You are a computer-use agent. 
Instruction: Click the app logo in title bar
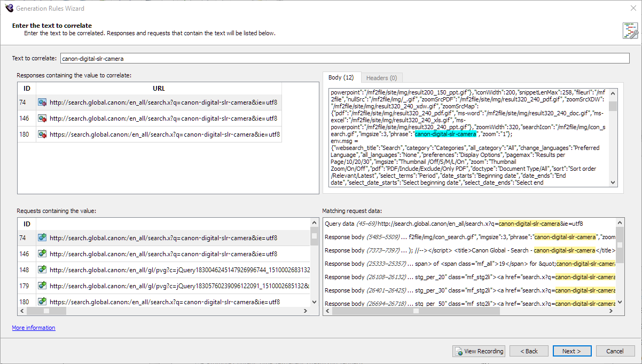[8, 8]
